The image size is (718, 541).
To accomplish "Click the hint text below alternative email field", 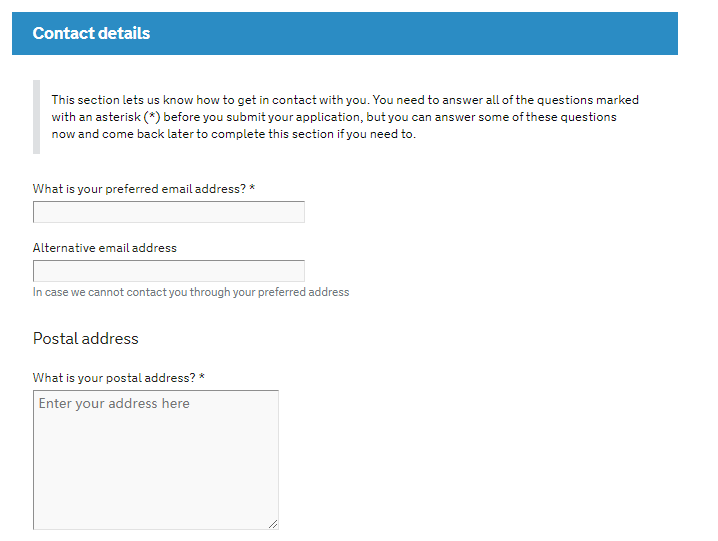I will click(190, 292).
